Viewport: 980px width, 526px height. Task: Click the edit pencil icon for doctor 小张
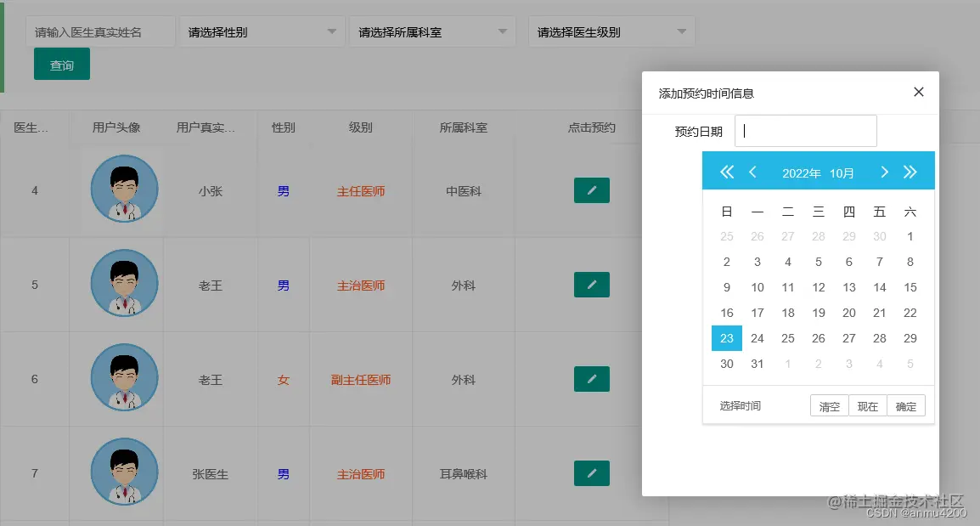click(592, 190)
